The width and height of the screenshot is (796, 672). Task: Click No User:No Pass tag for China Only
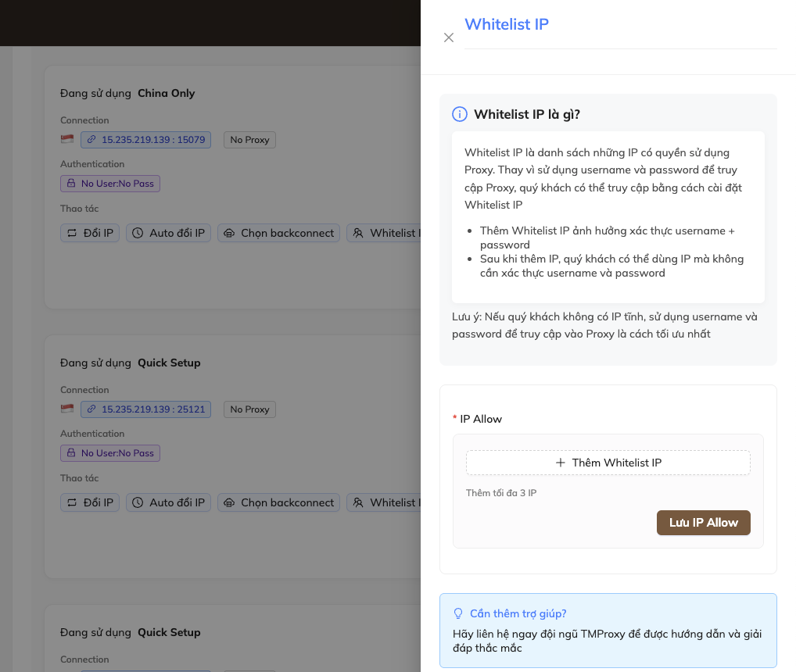pyautogui.click(x=110, y=184)
